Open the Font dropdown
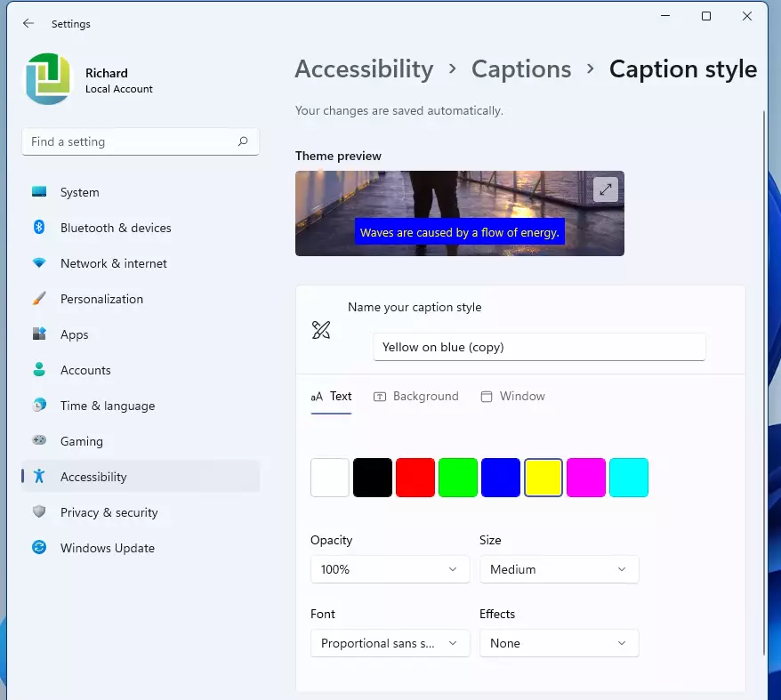781x700 pixels. pyautogui.click(x=389, y=643)
